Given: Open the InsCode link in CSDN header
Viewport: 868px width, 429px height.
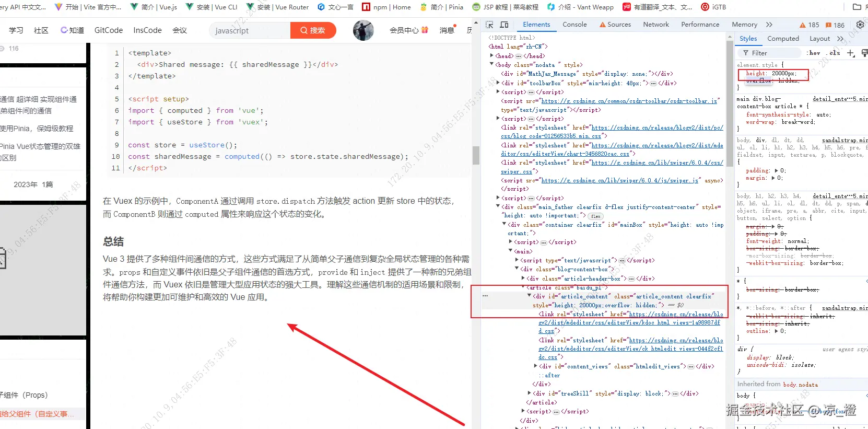Looking at the screenshot, I should (x=147, y=30).
